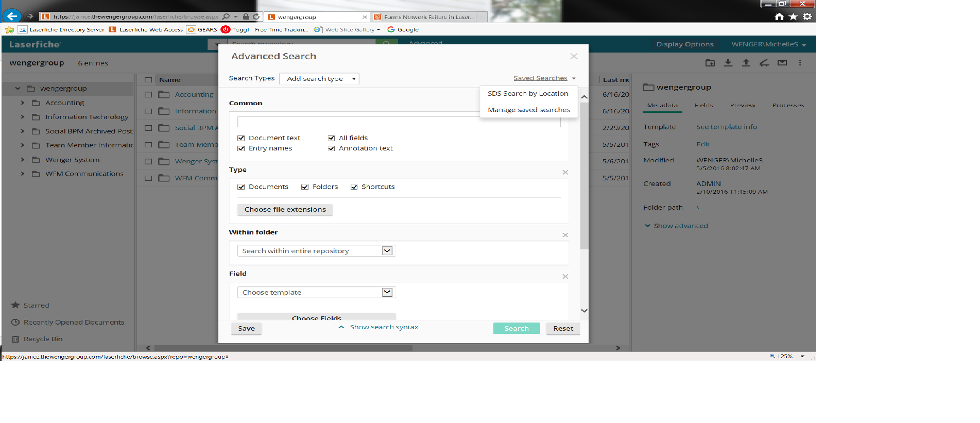Viewport: 980px width, 423px height.
Task: Click the green Search button
Action: (x=517, y=329)
